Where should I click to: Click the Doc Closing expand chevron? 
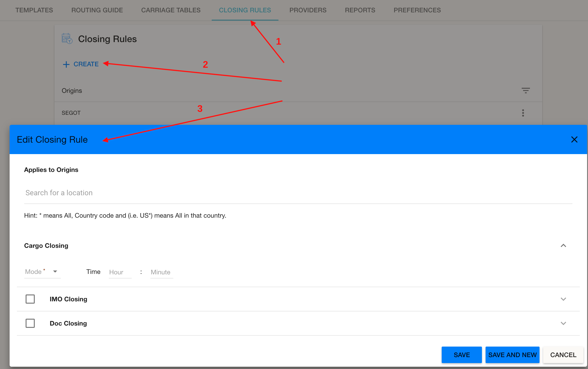(563, 323)
